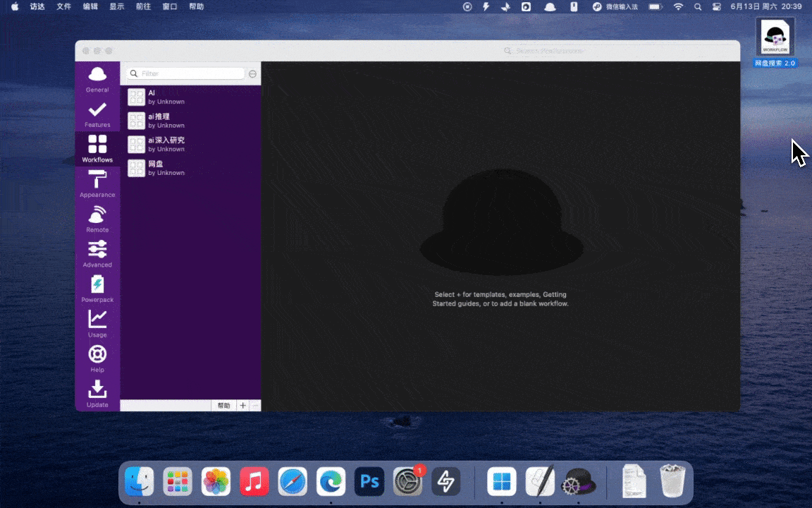Click the 帮助 button below workflow list
Image resolution: width=812 pixels, height=508 pixels.
[x=223, y=406]
